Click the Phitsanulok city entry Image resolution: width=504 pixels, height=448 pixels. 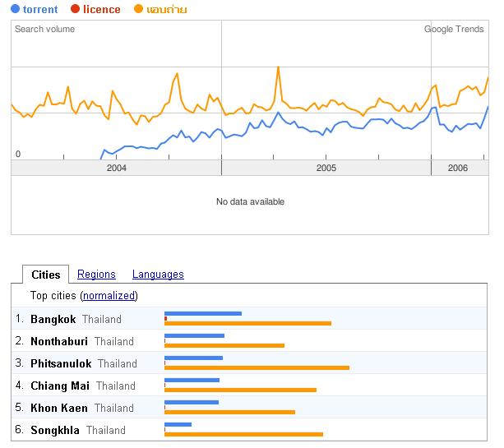pyautogui.click(x=61, y=363)
